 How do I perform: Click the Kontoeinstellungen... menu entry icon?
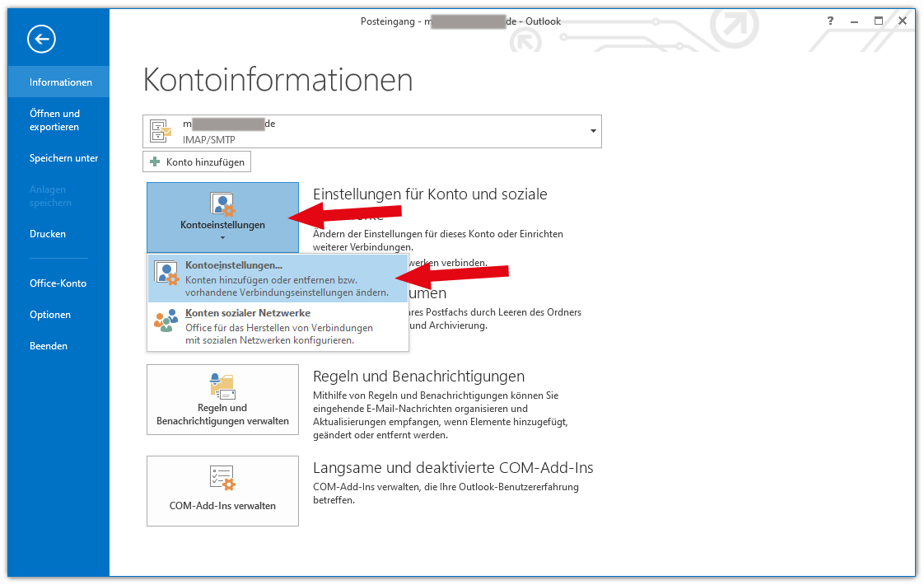167,274
